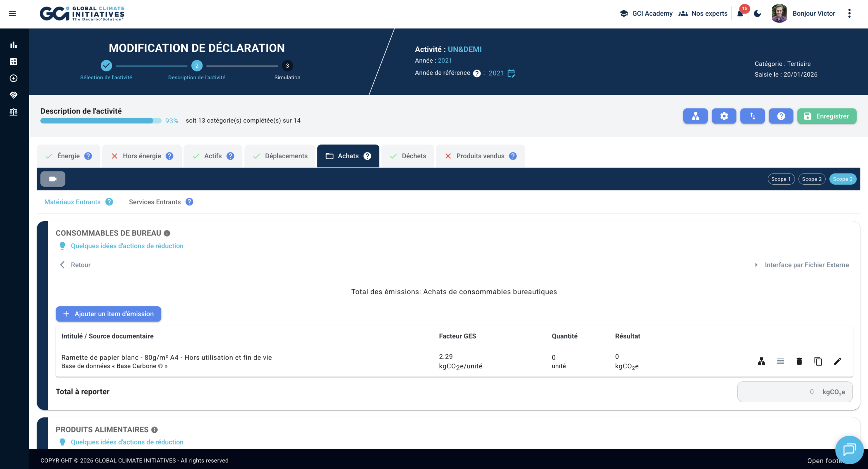Open the three-dot user menu
Image resolution: width=868 pixels, height=469 pixels.
click(849, 14)
